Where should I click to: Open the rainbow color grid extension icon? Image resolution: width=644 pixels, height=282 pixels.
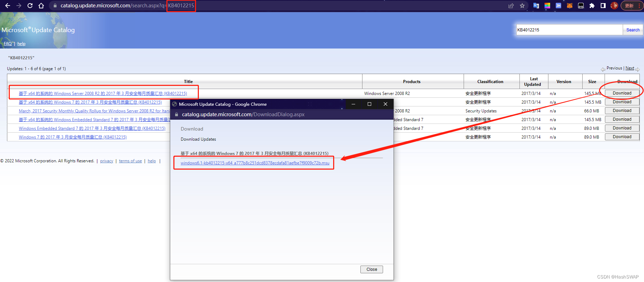click(x=547, y=6)
